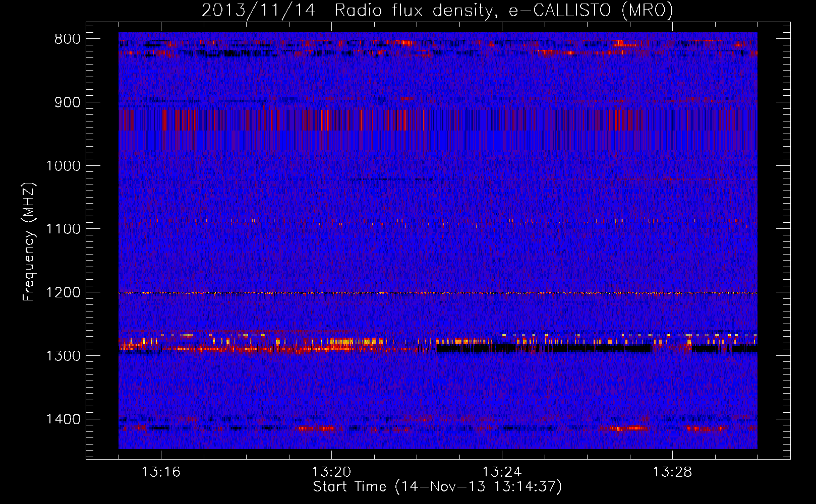Click the 1000 frequency axis label

pyautogui.click(x=63, y=166)
